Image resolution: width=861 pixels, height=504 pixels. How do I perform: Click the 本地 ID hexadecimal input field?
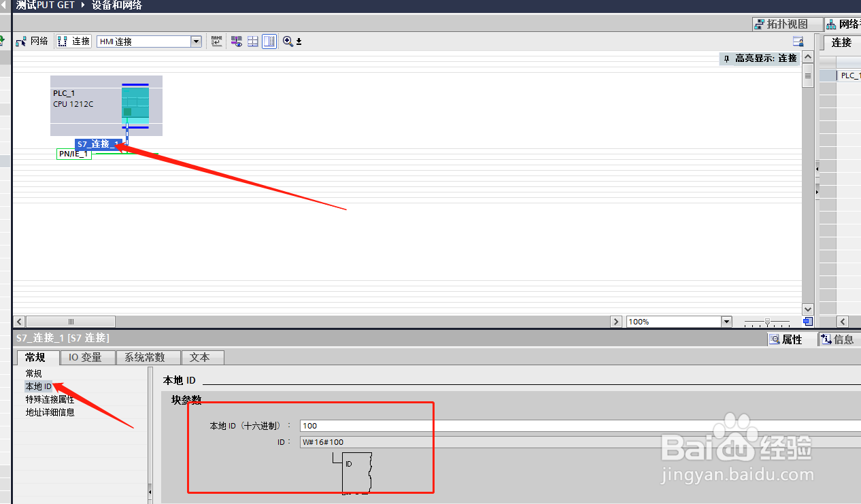(x=580, y=426)
